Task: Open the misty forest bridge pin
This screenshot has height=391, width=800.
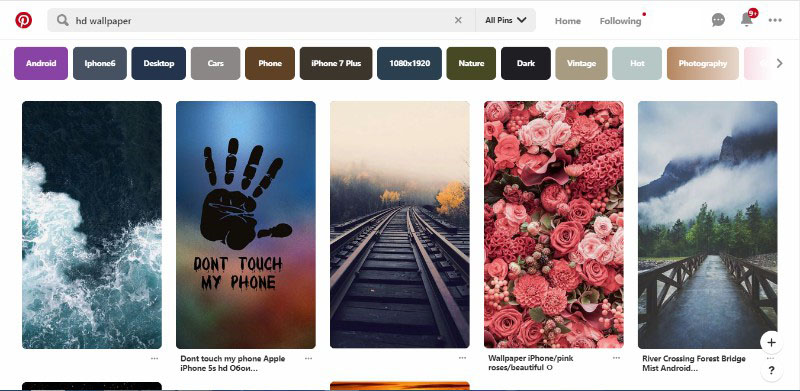Action: pyautogui.click(x=708, y=225)
